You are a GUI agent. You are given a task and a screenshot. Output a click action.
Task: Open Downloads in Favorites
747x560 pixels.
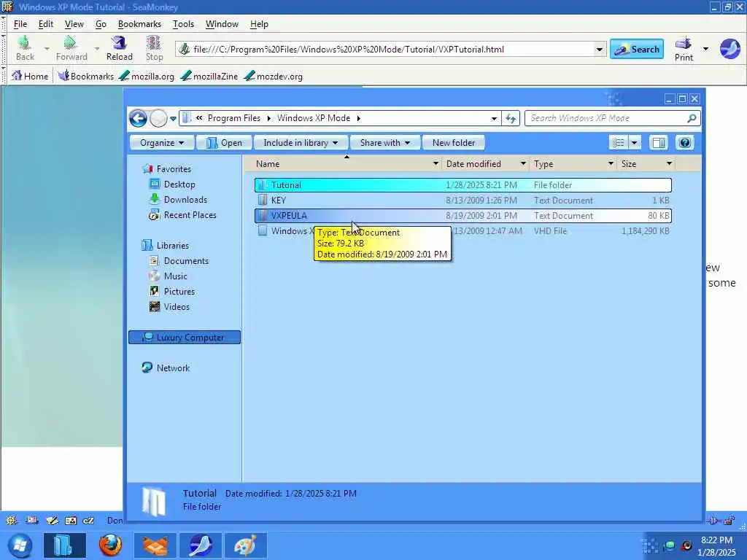178,200
